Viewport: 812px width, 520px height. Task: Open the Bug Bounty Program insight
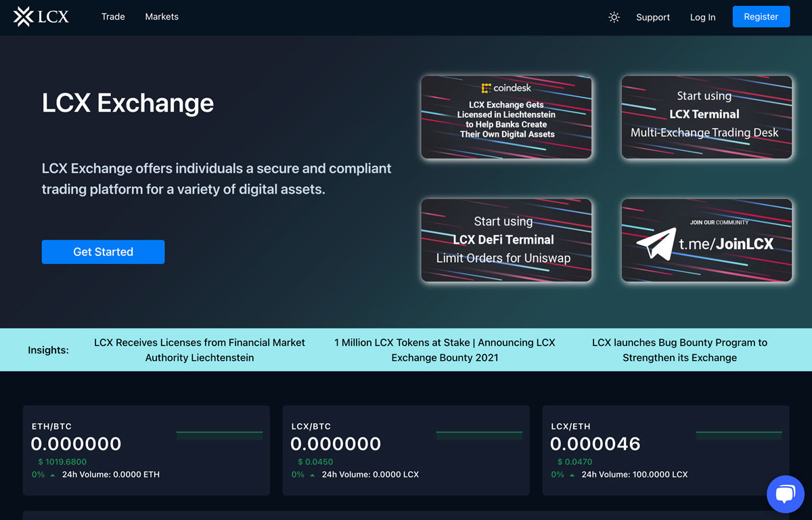[x=679, y=350]
